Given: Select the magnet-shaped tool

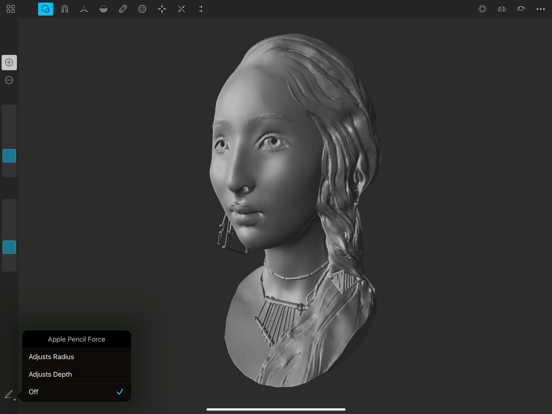Looking at the screenshot, I should (64, 9).
